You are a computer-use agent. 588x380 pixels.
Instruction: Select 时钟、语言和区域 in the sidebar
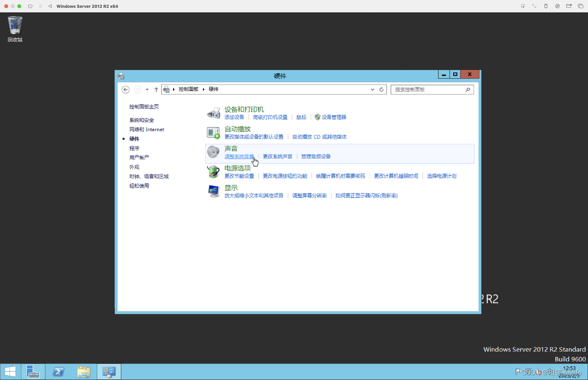149,176
